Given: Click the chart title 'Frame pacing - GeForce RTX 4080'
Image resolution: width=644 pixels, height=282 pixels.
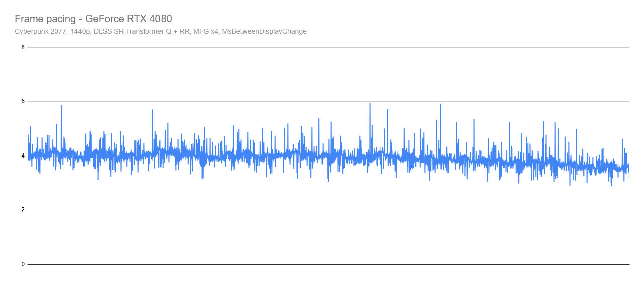Looking at the screenshot, I should tap(93, 19).
